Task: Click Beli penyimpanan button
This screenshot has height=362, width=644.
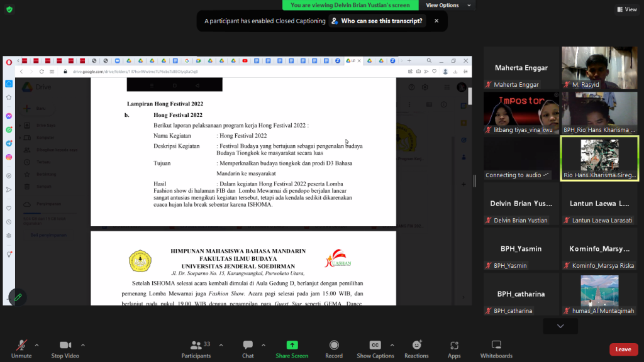Action: point(48,235)
